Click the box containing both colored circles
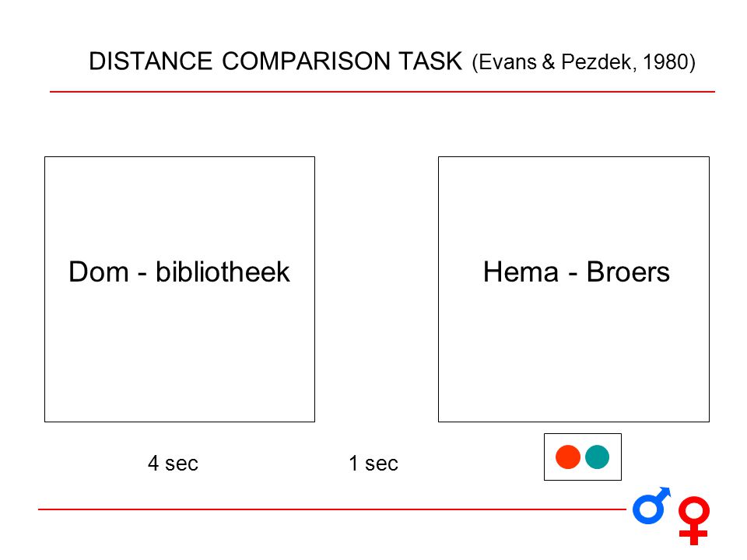747x560 pixels. 583,457
